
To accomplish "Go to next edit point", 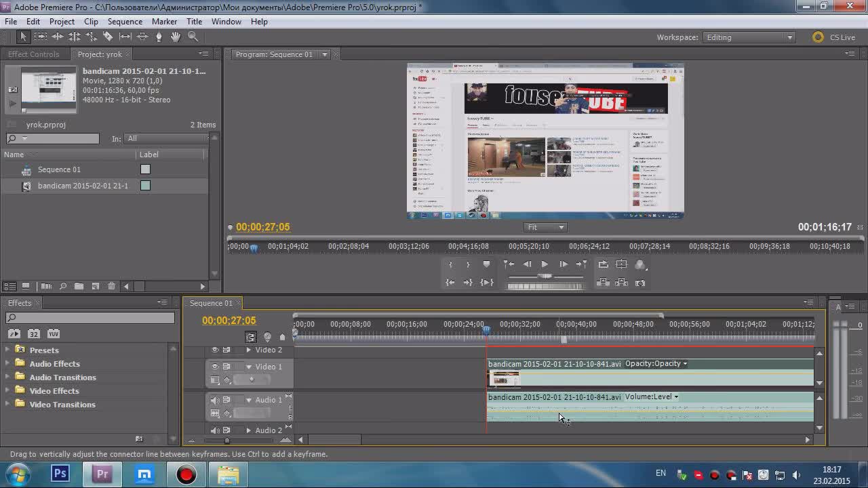I will click(581, 264).
